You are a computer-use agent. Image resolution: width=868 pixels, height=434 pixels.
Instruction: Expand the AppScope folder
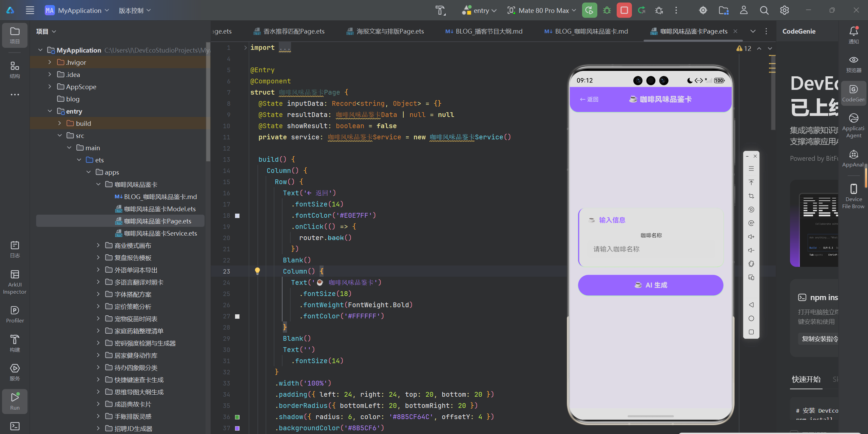(x=50, y=86)
